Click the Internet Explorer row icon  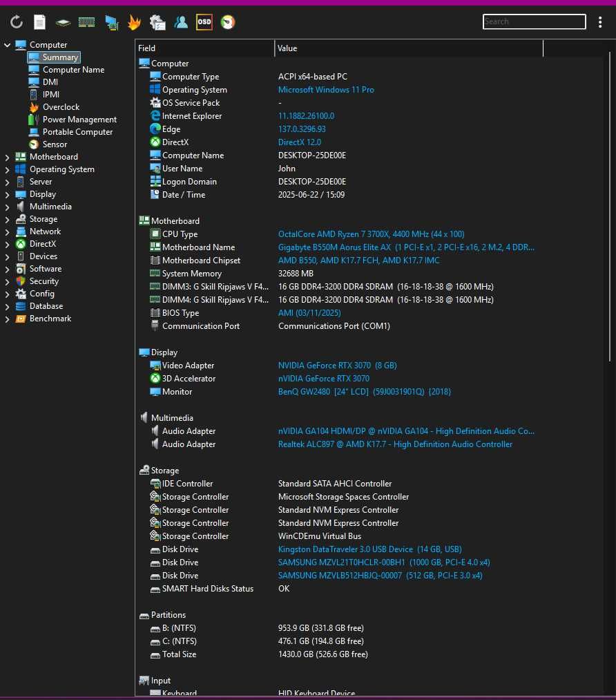click(155, 116)
